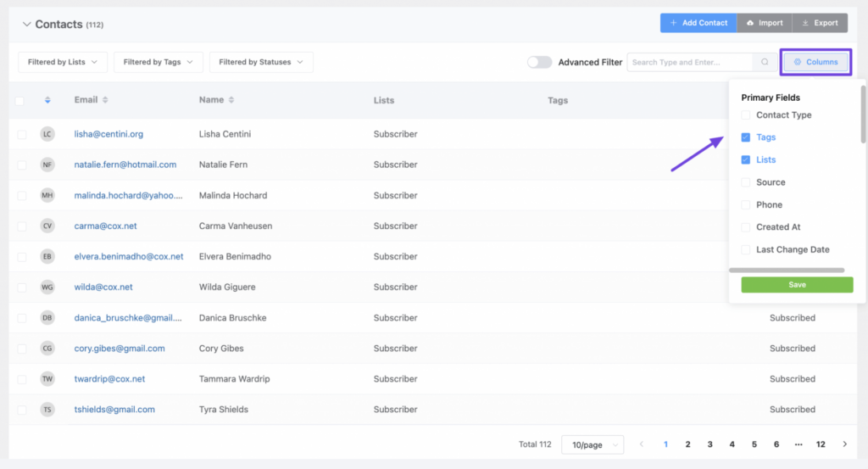Enable the Advanced Filter switch
This screenshot has width=868, height=469.
[539, 62]
